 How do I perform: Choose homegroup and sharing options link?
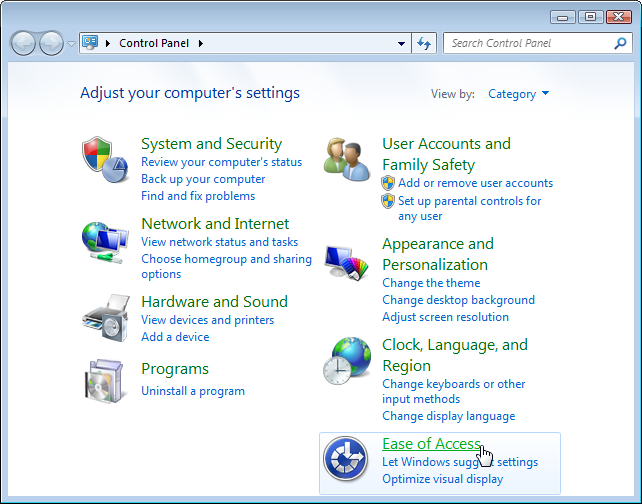pyautogui.click(x=226, y=266)
